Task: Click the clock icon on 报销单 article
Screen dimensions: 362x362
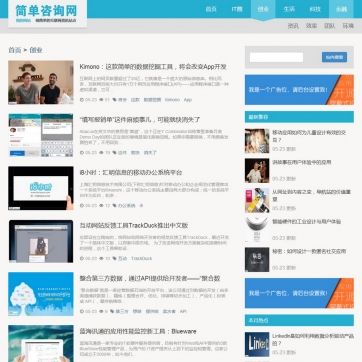Action: pos(82,153)
